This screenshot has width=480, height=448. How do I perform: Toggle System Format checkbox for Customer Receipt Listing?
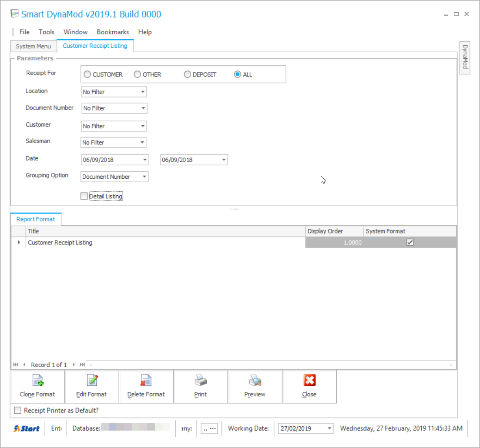point(410,242)
